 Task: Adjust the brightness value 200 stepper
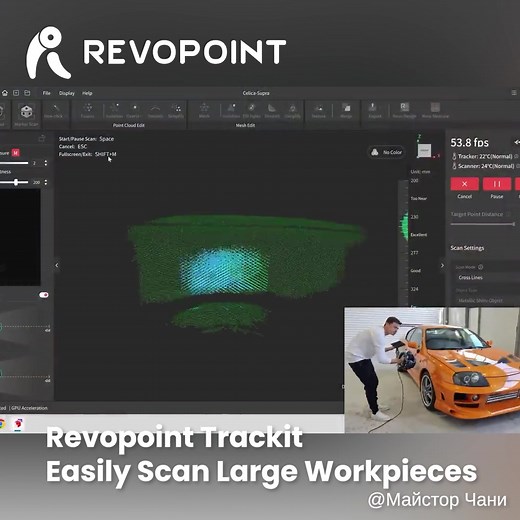point(46,182)
